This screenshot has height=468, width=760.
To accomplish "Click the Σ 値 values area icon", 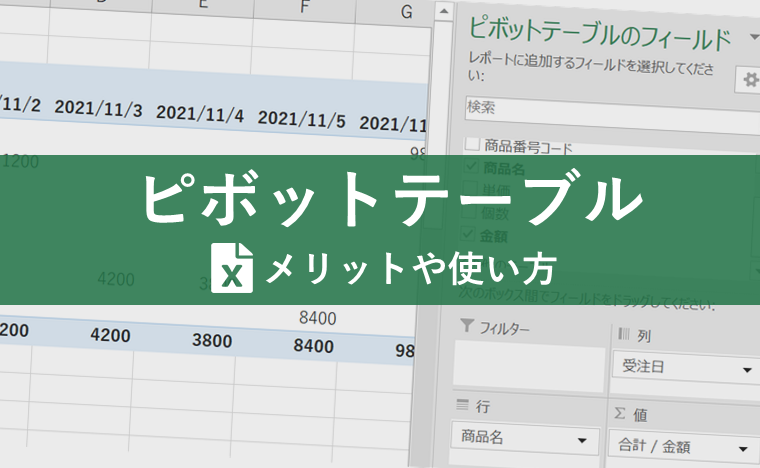I will (619, 413).
